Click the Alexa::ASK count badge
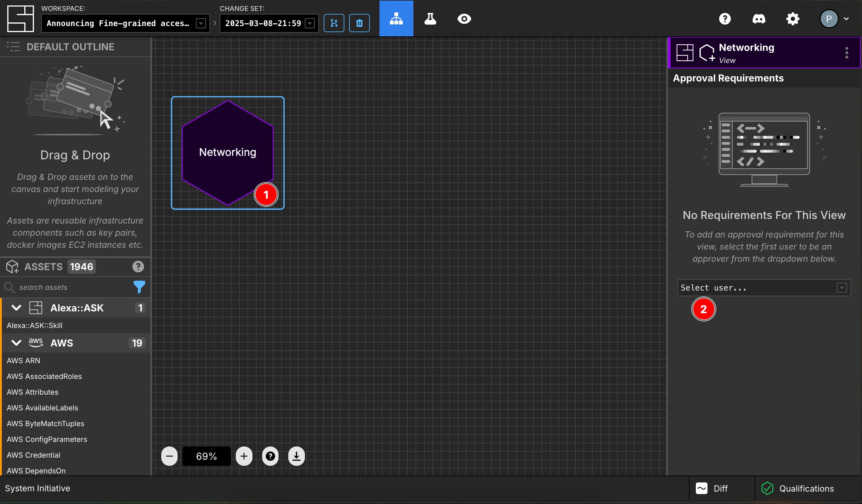This screenshot has height=504, width=862. (140, 308)
